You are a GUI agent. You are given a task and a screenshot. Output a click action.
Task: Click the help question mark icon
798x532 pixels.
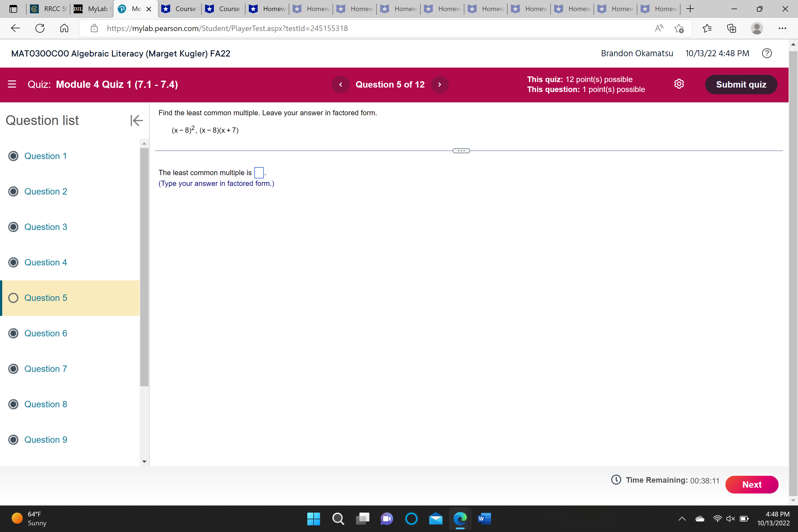(x=767, y=53)
